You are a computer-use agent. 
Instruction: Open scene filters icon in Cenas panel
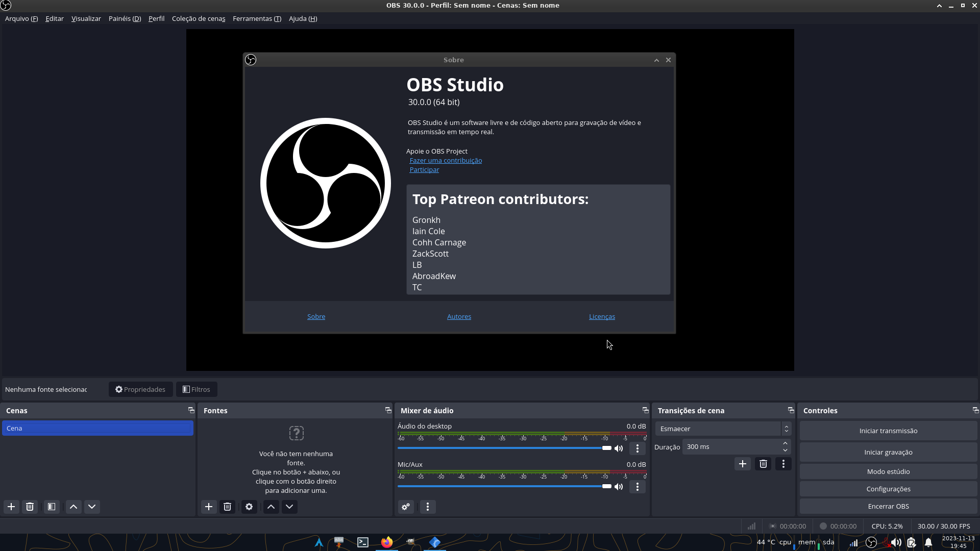(x=52, y=507)
